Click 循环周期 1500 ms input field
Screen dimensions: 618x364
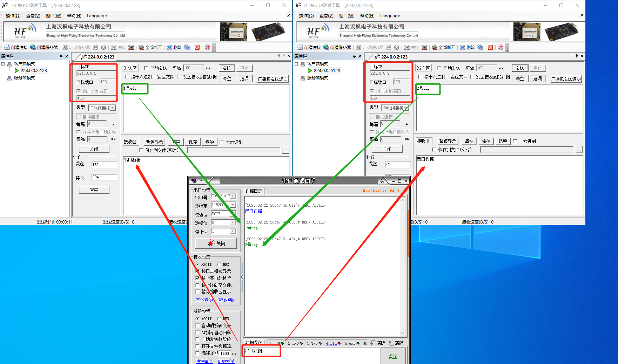pos(225,353)
